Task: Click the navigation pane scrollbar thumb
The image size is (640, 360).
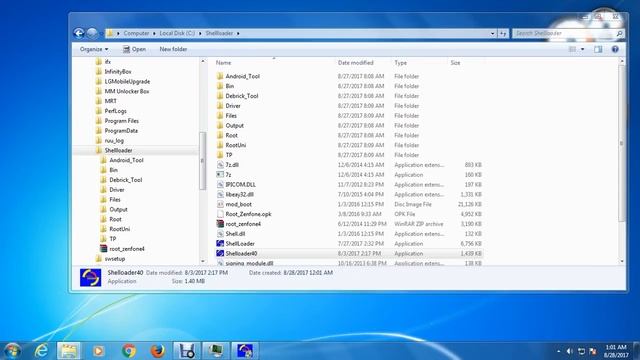Action: tap(202, 161)
